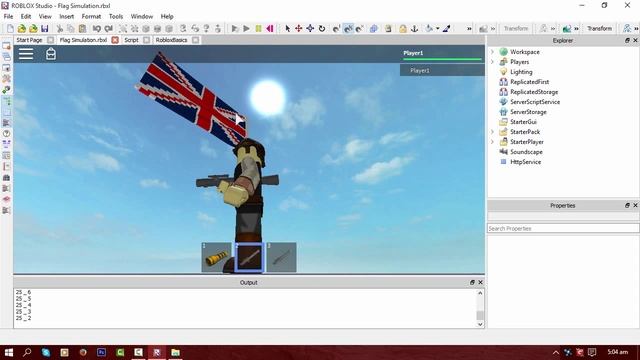Click the Anchor tool icon

414,29
